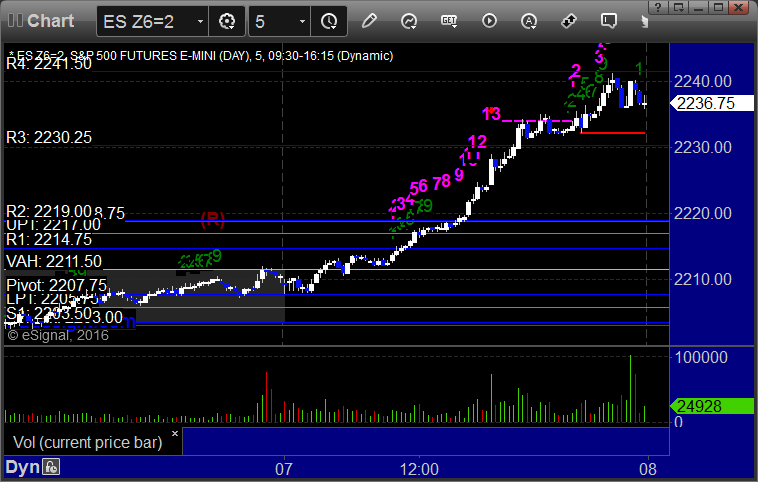758x482 pixels.
Task: Click the short red line under price consolidation
Action: point(612,132)
